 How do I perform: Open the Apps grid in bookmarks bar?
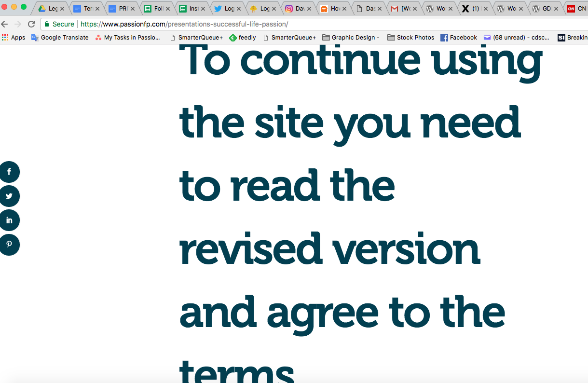tap(14, 38)
